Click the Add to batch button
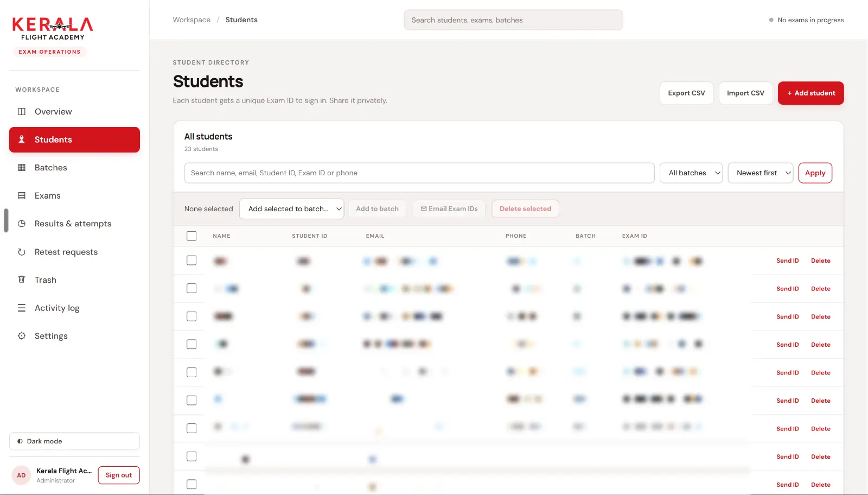This screenshot has height=495, width=868. [377, 209]
